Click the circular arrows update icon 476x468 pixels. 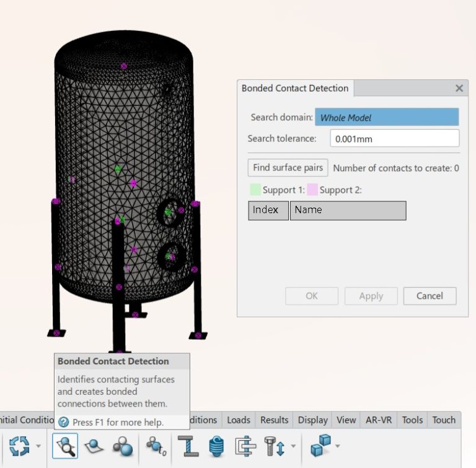19,446
